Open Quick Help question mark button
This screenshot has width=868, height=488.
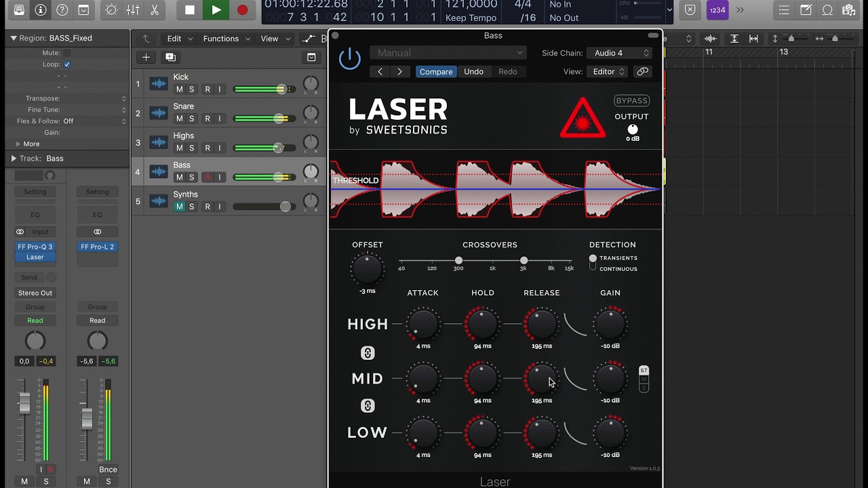pyautogui.click(x=62, y=10)
